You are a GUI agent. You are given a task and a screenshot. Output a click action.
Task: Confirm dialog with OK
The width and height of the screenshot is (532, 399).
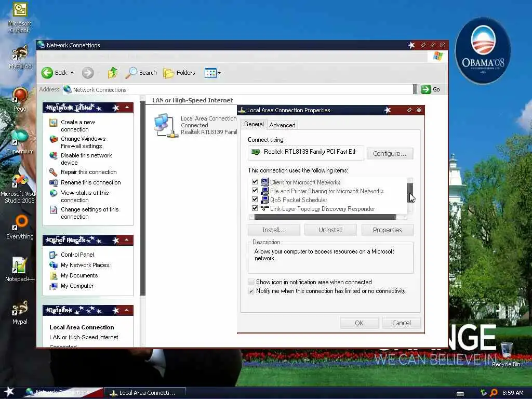coord(359,323)
